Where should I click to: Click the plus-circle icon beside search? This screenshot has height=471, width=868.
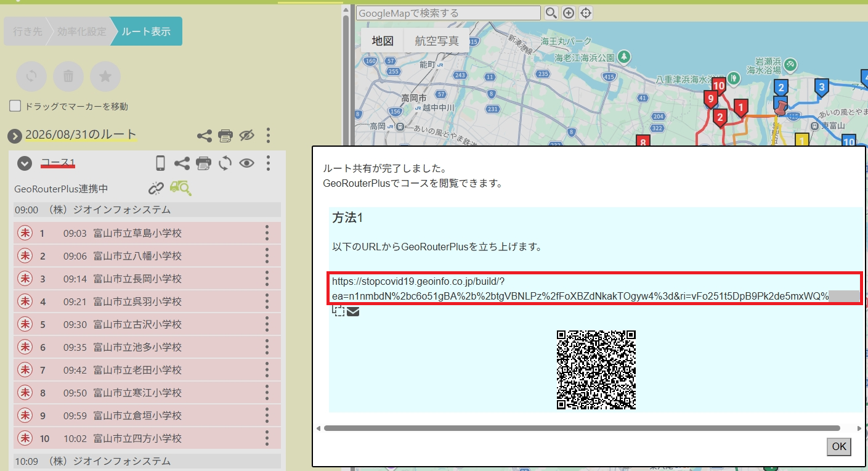[568, 13]
